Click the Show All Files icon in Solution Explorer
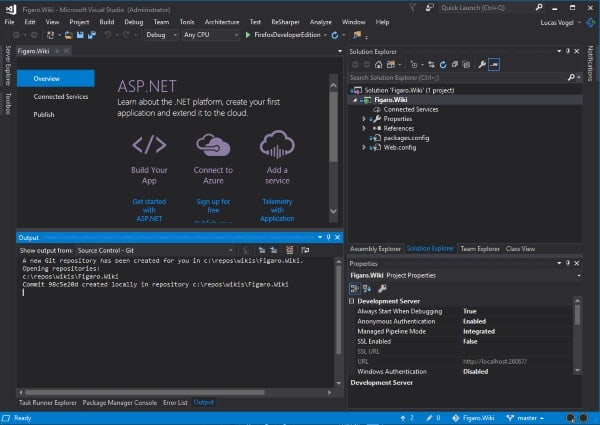Screen dimensions: 600x425 pyautogui.click(x=466, y=64)
